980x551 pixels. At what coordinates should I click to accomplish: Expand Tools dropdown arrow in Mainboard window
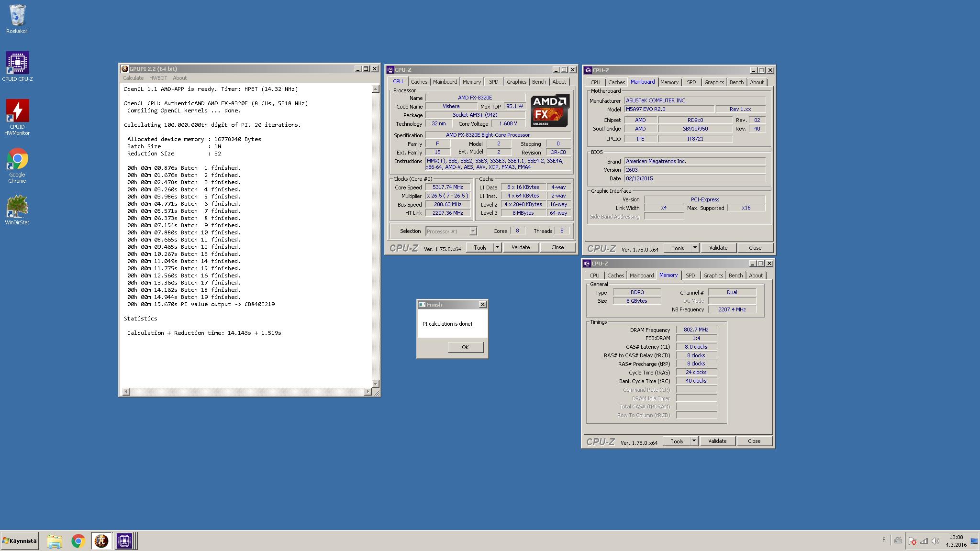pos(695,248)
